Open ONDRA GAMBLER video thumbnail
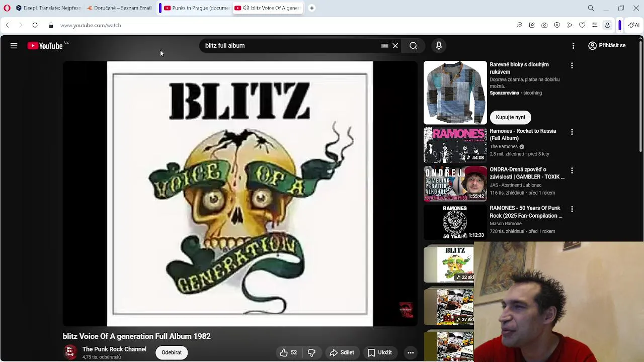This screenshot has height=362, width=644. (455, 184)
